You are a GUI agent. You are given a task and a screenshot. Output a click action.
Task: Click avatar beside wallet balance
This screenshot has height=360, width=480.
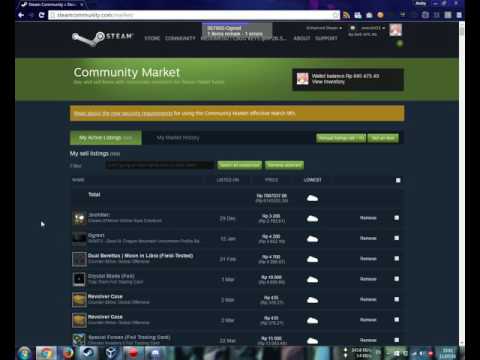[303, 79]
